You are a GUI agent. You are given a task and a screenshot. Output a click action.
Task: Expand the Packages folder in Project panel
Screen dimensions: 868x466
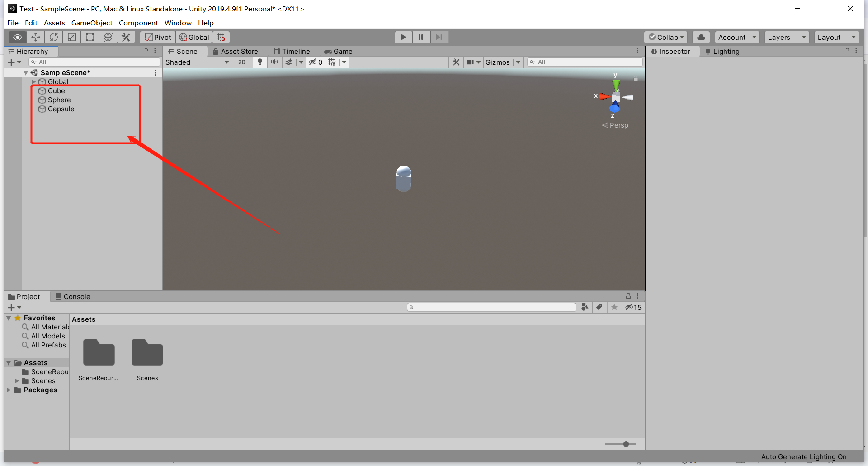[x=9, y=390]
